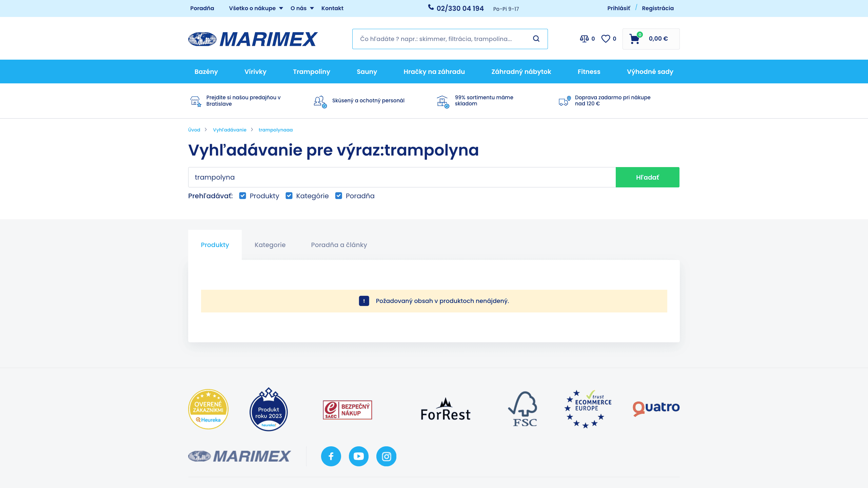Toggle the Kategórie checkbox
Screen dimensions: 868x488
pyautogui.click(x=289, y=196)
